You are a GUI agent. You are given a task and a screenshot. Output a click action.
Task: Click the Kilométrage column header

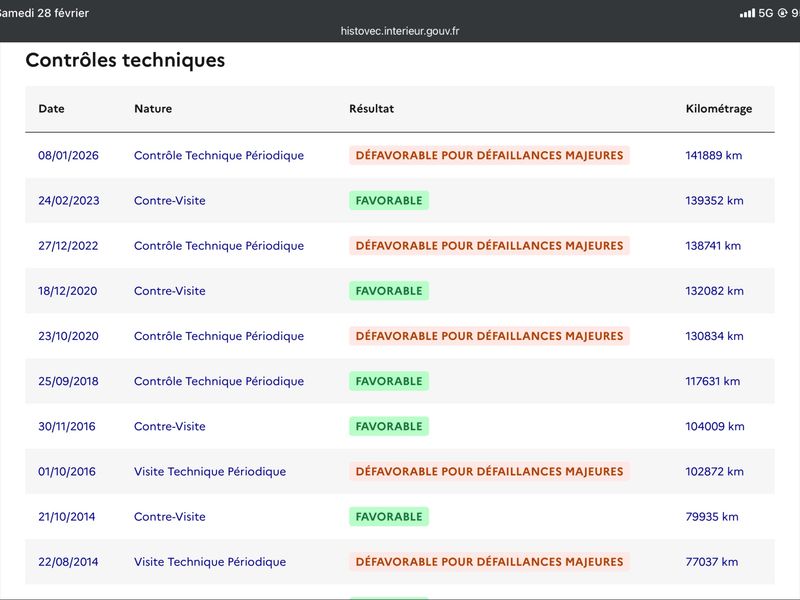coord(718,109)
